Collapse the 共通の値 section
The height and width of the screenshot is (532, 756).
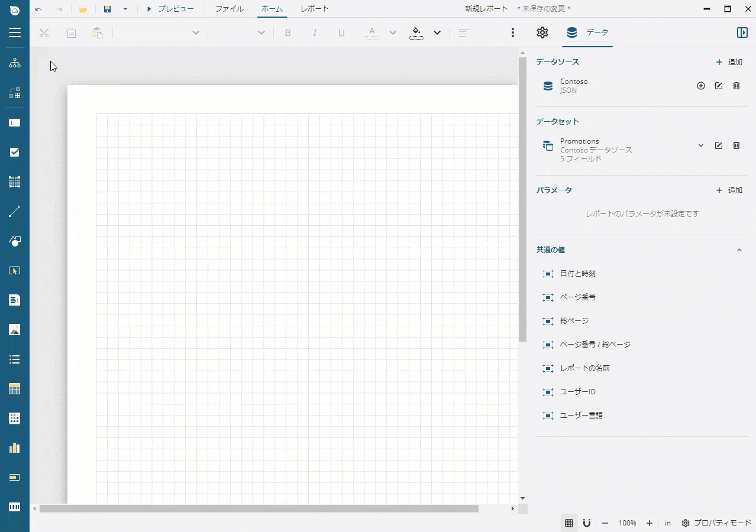[x=739, y=250]
